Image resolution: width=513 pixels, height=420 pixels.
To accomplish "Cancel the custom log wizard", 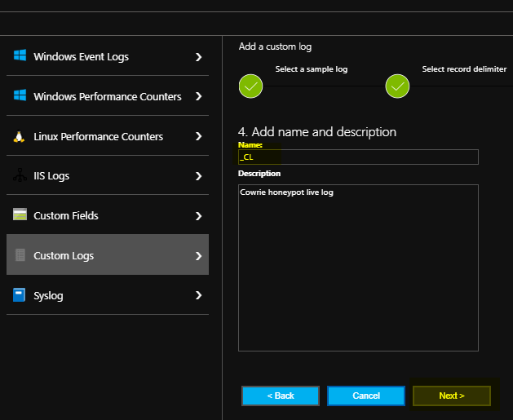I will [366, 396].
